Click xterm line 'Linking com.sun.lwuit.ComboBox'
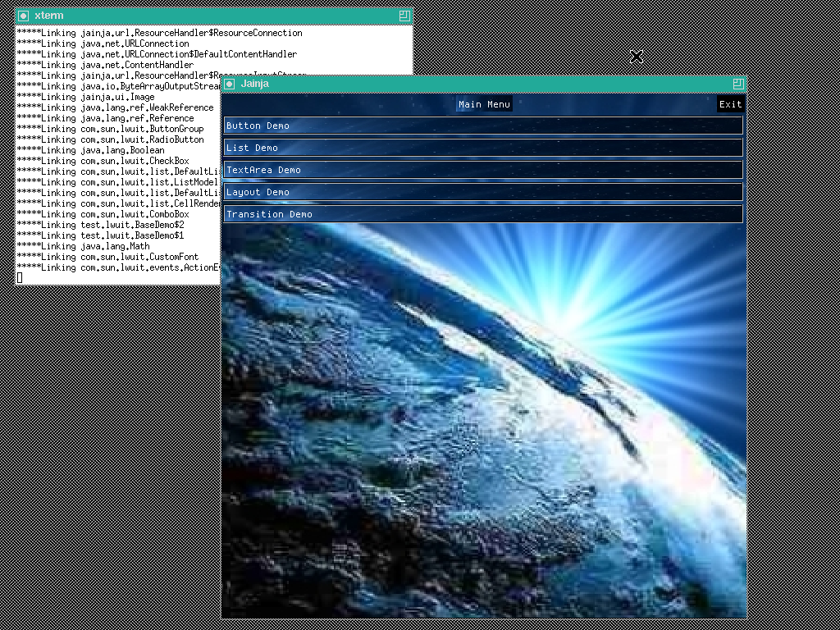 coord(103,214)
